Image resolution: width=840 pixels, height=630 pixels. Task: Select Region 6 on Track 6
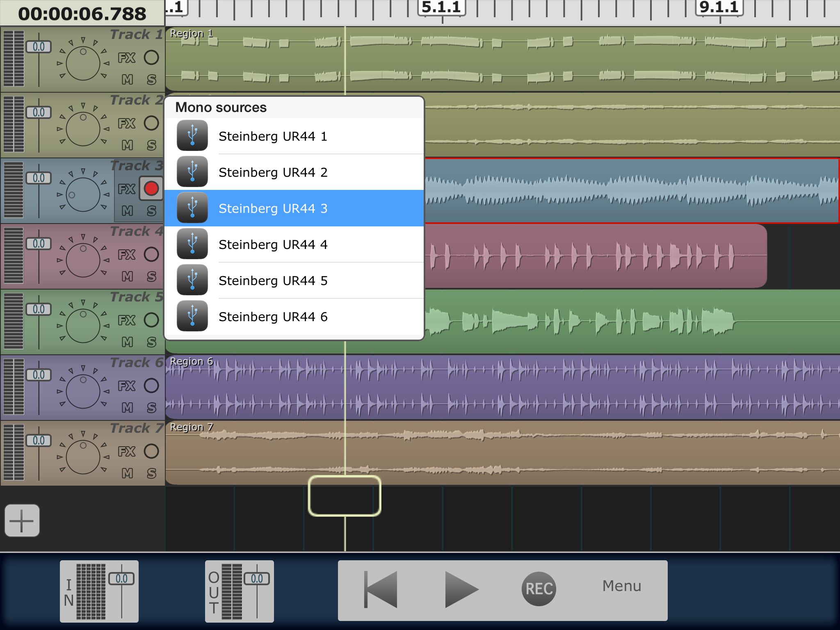(502, 387)
